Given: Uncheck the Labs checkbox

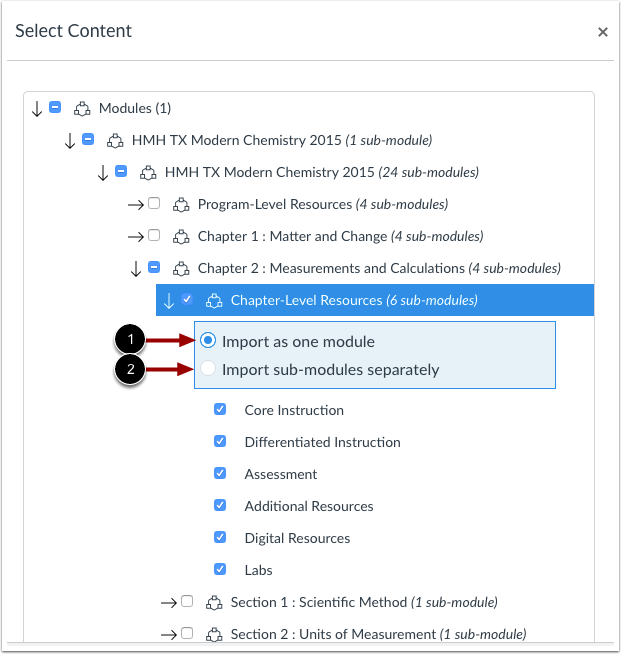Looking at the screenshot, I should (220, 569).
